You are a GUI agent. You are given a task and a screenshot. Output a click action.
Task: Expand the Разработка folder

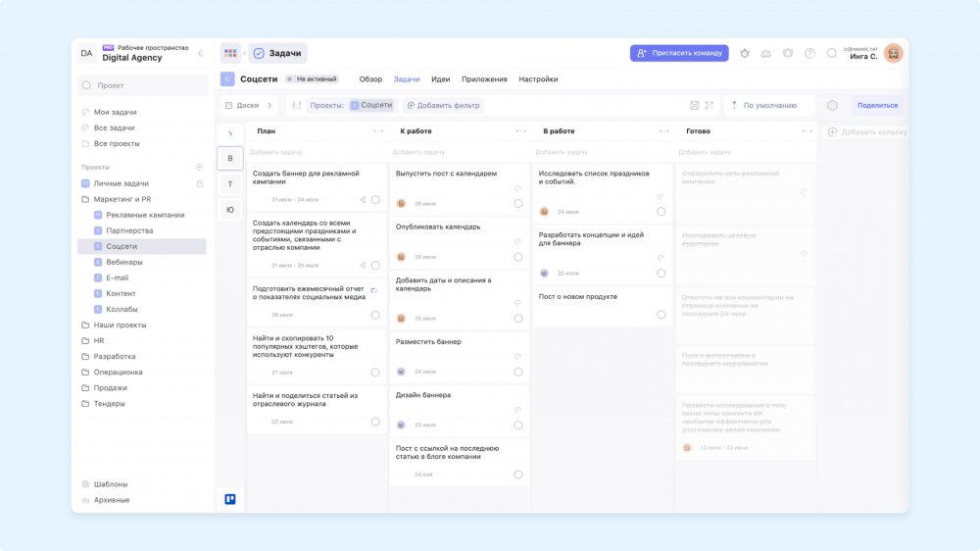click(108, 356)
